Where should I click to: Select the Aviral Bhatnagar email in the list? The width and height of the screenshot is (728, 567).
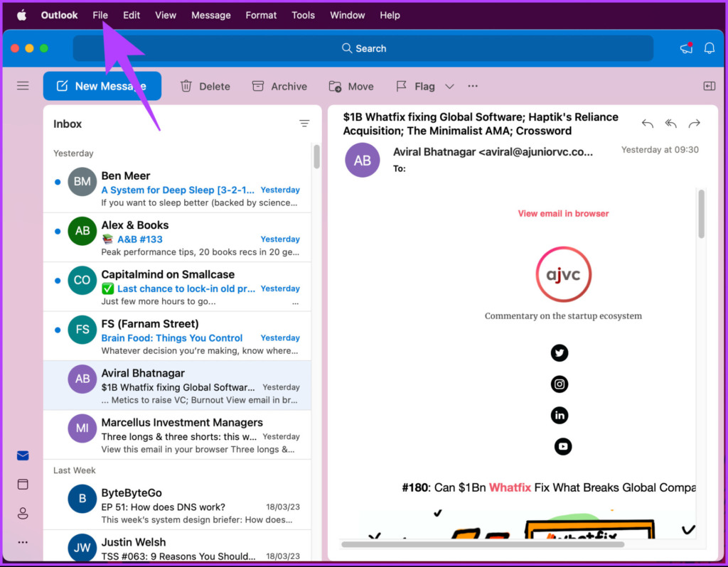click(177, 385)
